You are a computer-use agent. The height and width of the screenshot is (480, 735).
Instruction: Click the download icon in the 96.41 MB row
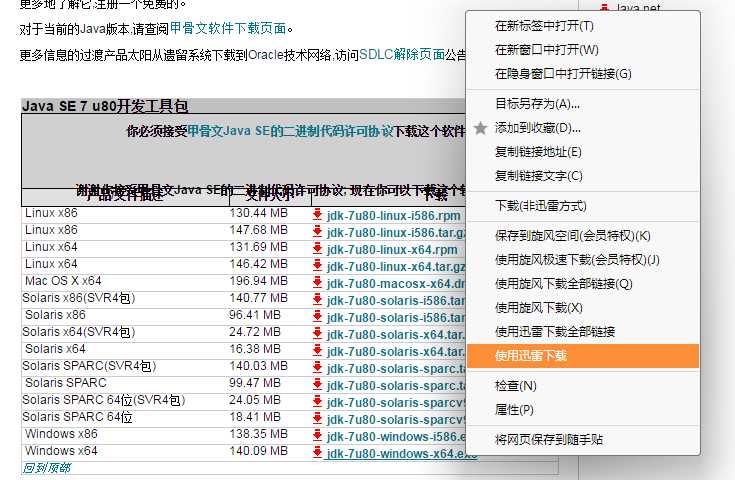click(x=317, y=316)
